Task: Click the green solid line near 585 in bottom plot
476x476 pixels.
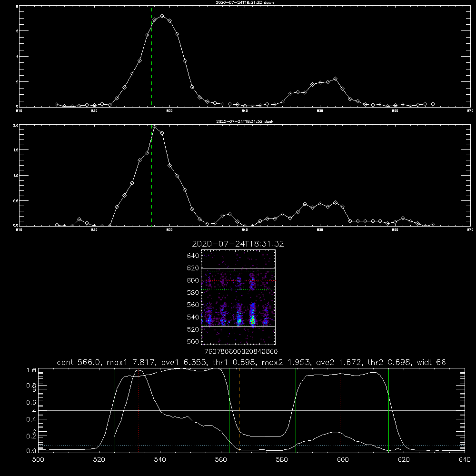Action: pyautogui.click(x=296, y=410)
